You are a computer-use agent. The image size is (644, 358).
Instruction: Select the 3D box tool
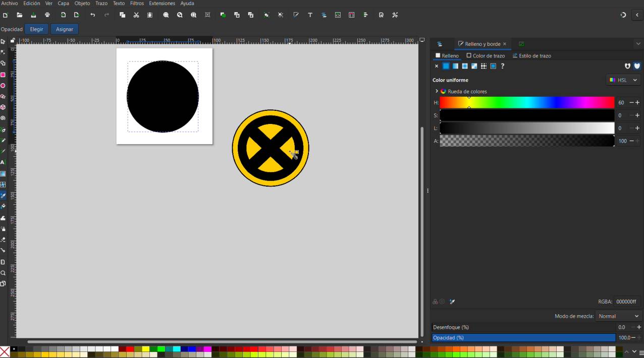(x=3, y=107)
